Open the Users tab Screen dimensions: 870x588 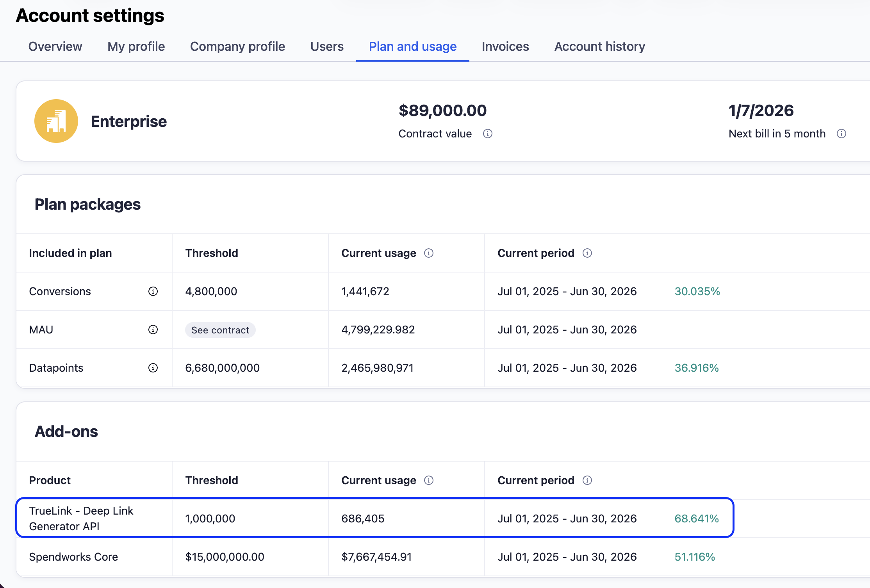(327, 46)
